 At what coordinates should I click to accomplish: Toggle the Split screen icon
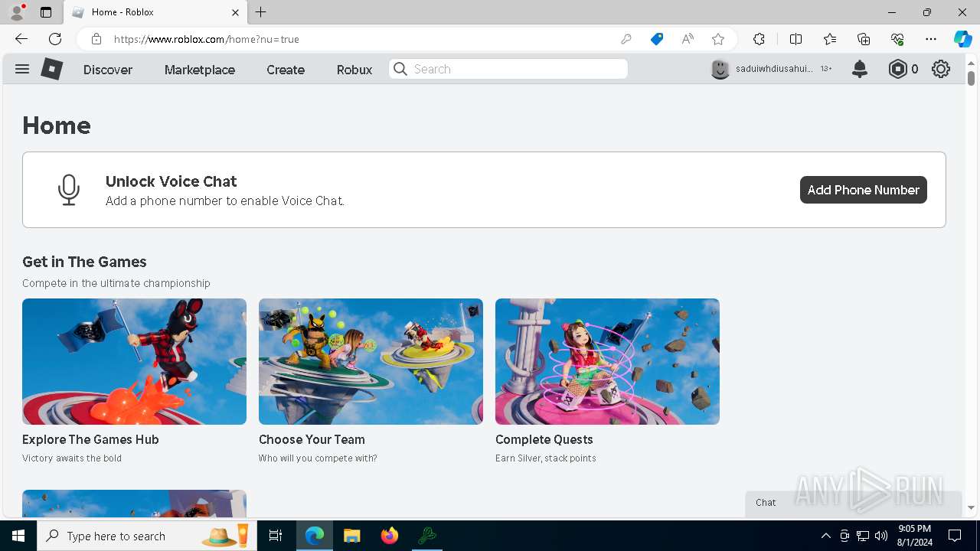tap(795, 39)
